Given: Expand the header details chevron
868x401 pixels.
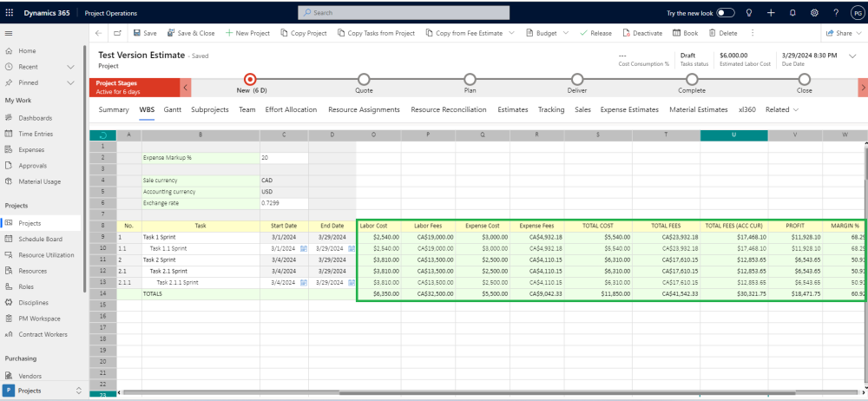Looking at the screenshot, I should [852, 56].
